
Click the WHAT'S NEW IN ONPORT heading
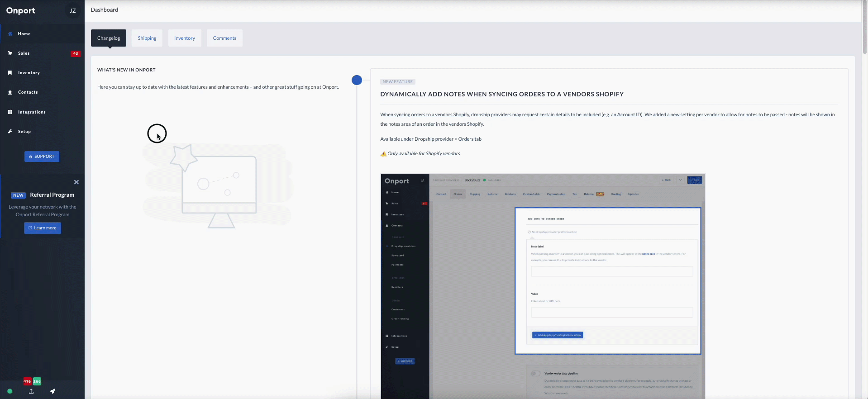click(x=126, y=70)
